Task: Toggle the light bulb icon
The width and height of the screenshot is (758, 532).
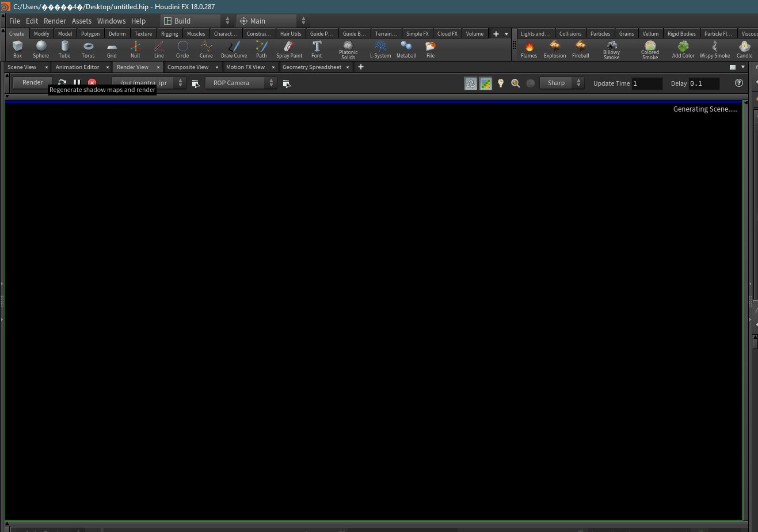Action: click(x=501, y=83)
